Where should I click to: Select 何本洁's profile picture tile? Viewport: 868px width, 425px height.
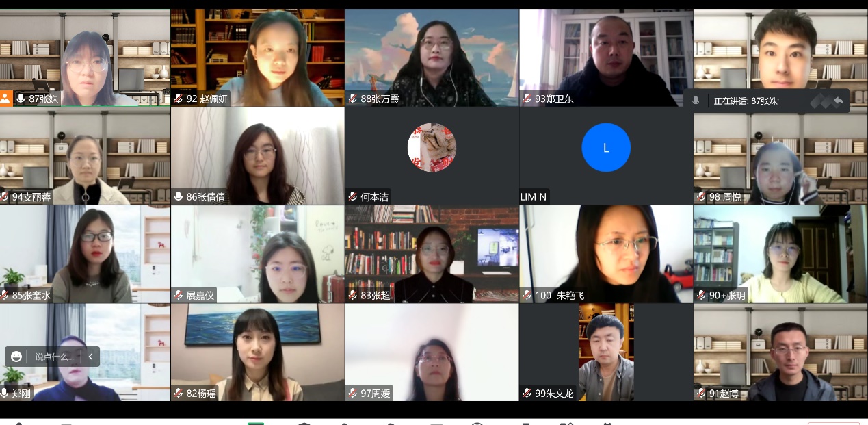[432, 148]
